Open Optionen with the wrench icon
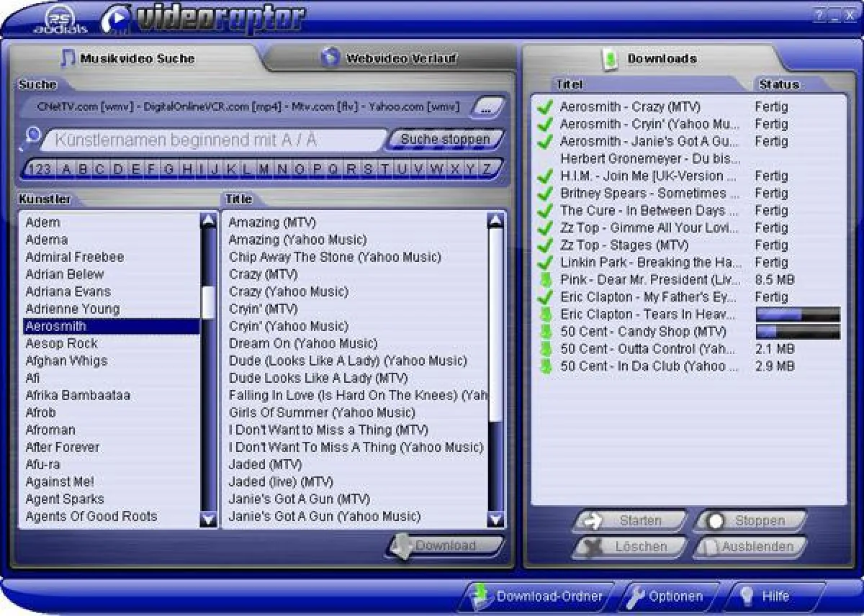864x616 pixels. pyautogui.click(x=667, y=597)
